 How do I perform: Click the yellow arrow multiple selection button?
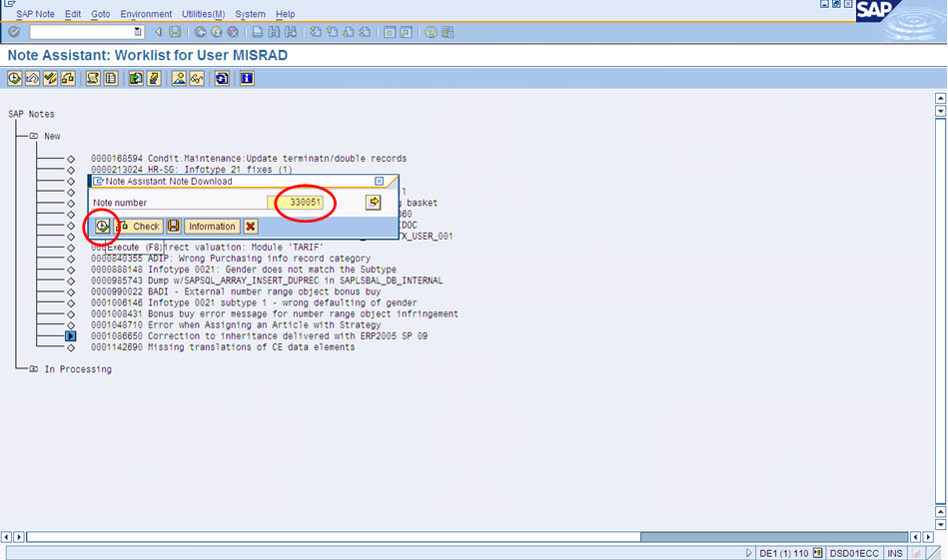point(374,202)
